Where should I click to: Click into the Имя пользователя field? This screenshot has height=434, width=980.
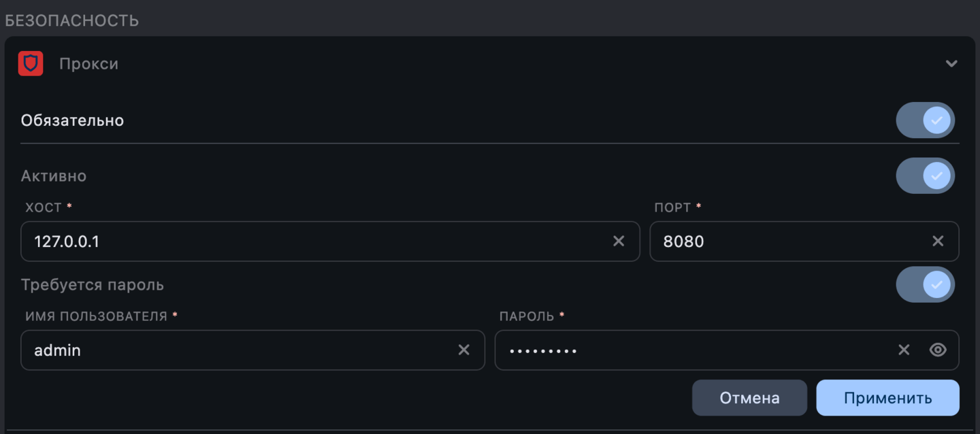pyautogui.click(x=238, y=350)
